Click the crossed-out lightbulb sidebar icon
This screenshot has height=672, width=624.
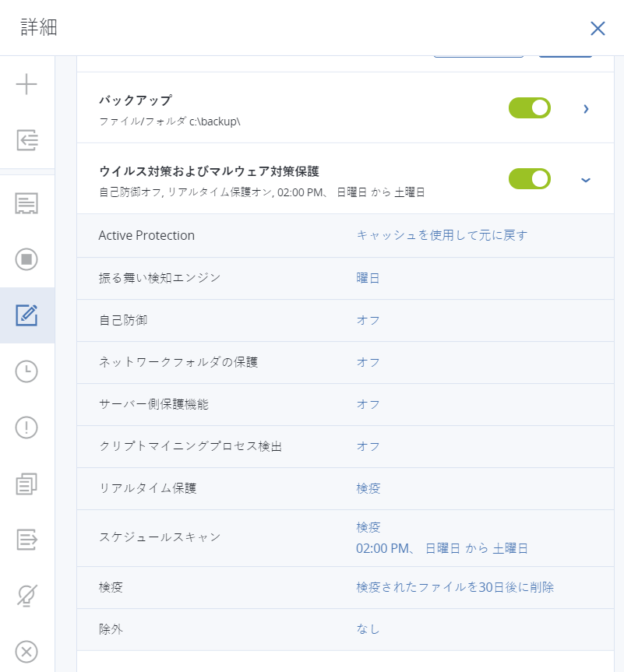[26, 596]
